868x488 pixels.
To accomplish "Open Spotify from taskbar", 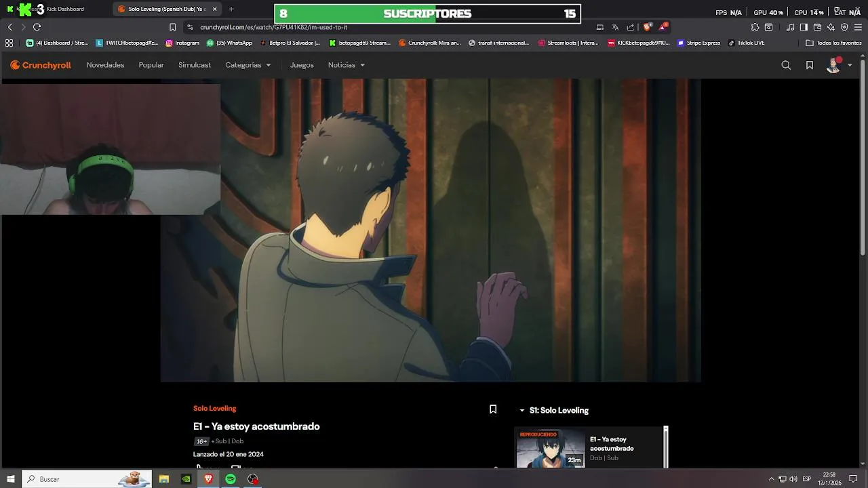I will (231, 479).
